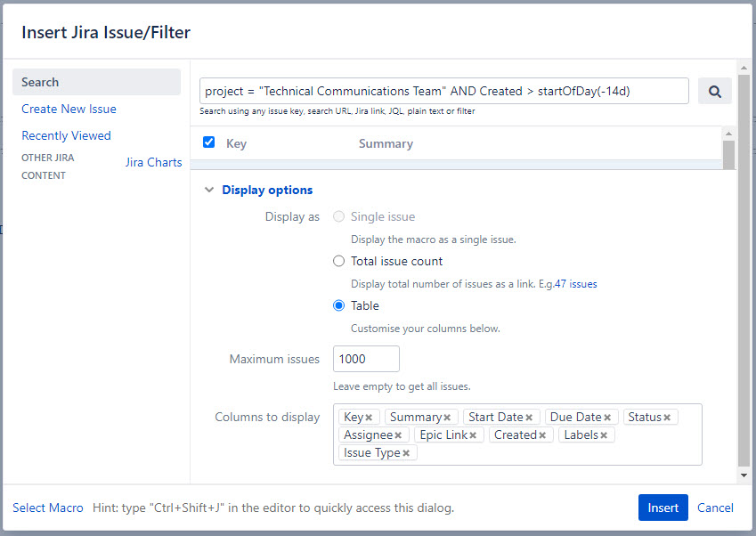Select the Table display radio button
The image size is (756, 536).
pos(338,305)
